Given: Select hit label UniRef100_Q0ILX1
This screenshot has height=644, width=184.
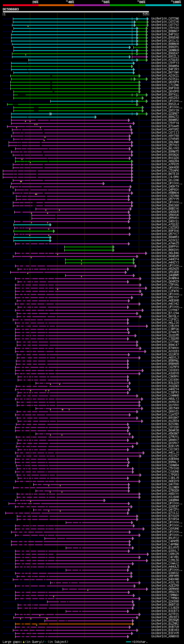Looking at the screenshot, I should coord(165,41).
